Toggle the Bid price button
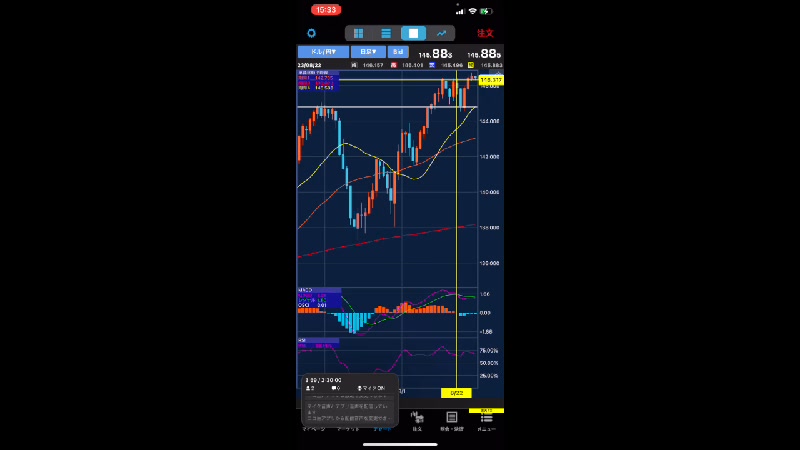Image resolution: width=800 pixels, height=450 pixels. (x=398, y=51)
